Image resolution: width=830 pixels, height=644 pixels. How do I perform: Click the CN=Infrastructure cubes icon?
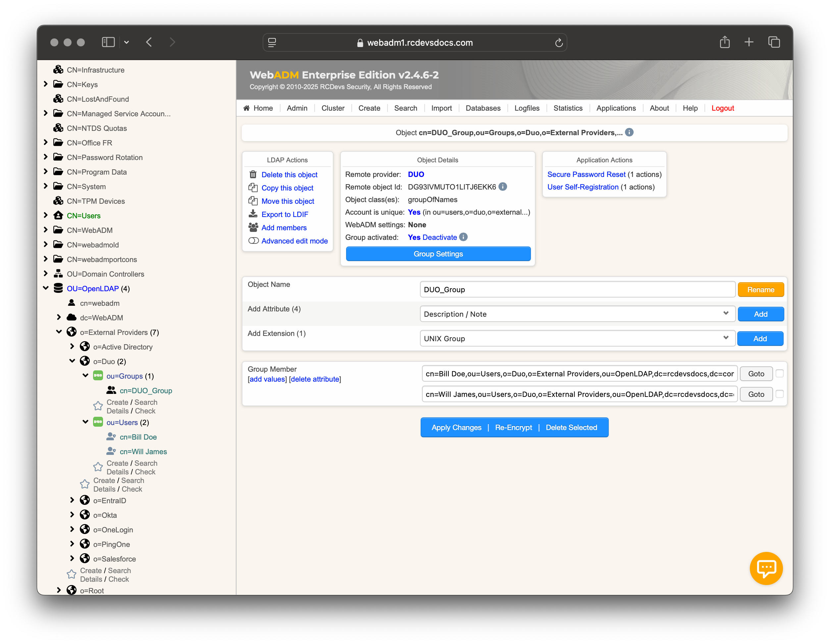(58, 70)
